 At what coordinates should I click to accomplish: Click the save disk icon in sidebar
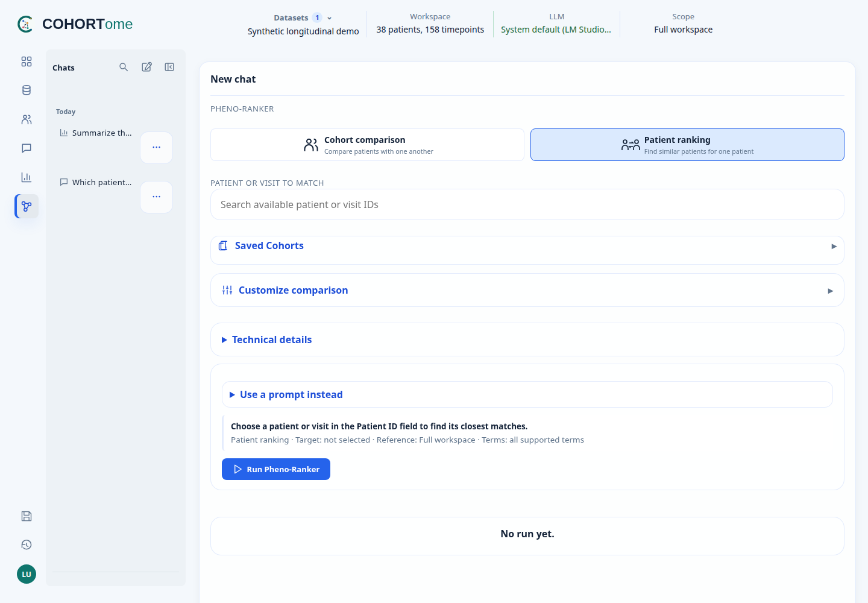pyautogui.click(x=27, y=516)
